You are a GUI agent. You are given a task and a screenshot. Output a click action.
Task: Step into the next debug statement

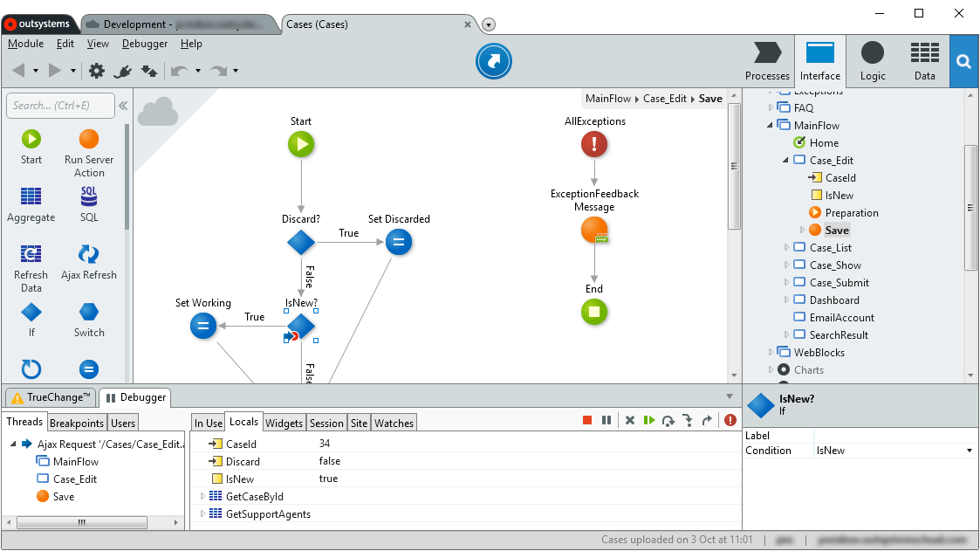689,420
